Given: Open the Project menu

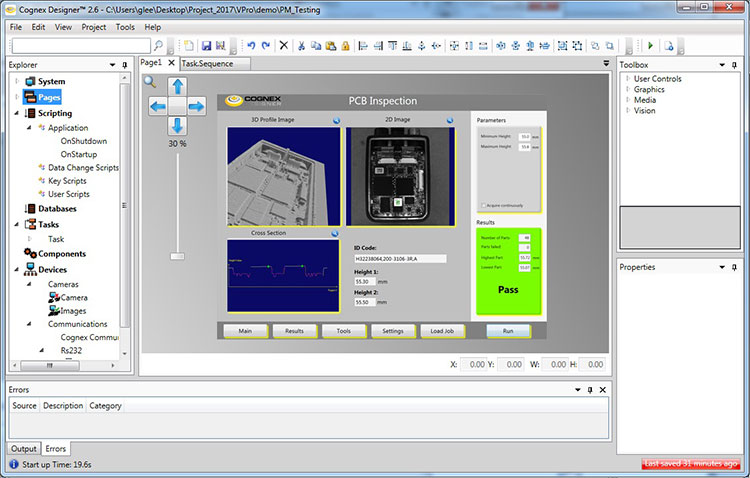Looking at the screenshot, I should point(93,27).
